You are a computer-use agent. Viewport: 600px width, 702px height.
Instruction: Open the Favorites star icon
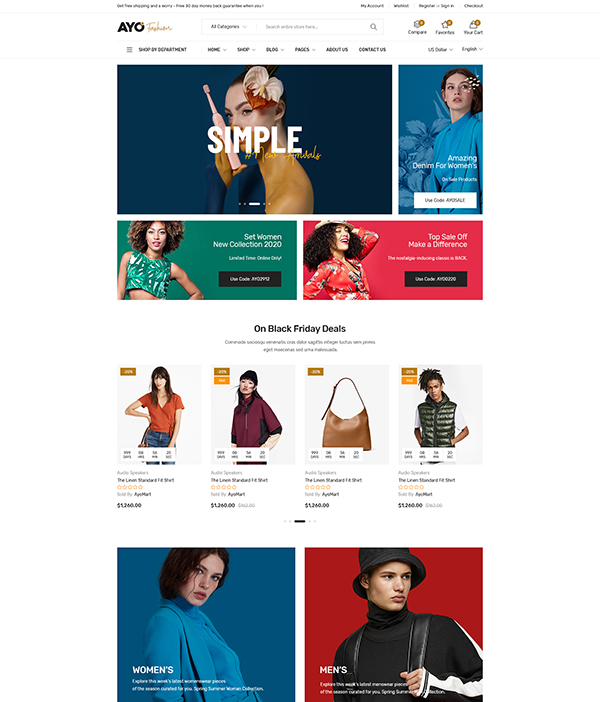coord(445,24)
